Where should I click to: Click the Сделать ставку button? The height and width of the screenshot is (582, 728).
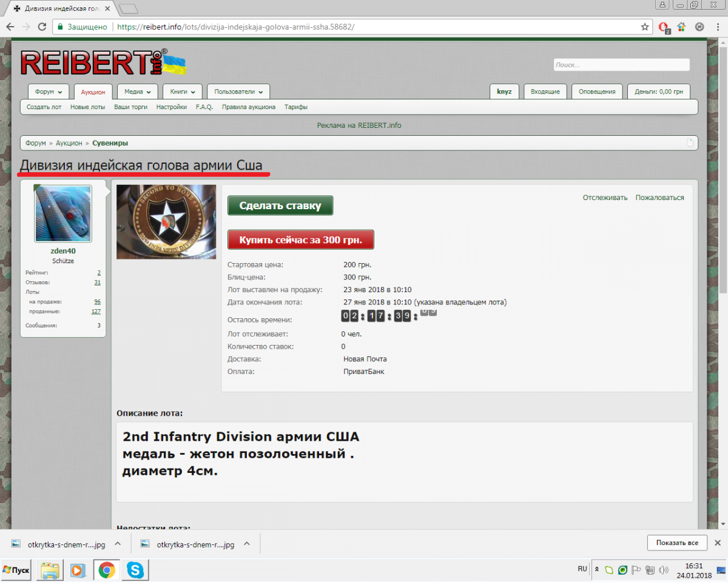point(280,206)
